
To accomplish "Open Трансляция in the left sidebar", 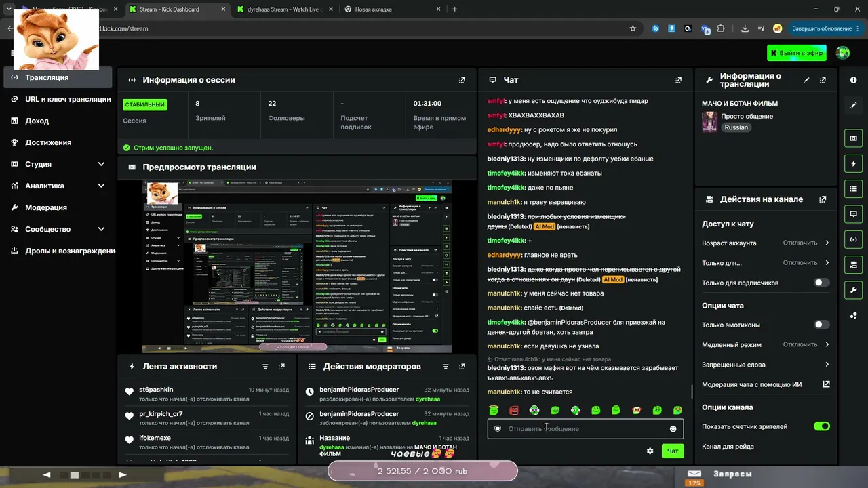I will tap(58, 77).
